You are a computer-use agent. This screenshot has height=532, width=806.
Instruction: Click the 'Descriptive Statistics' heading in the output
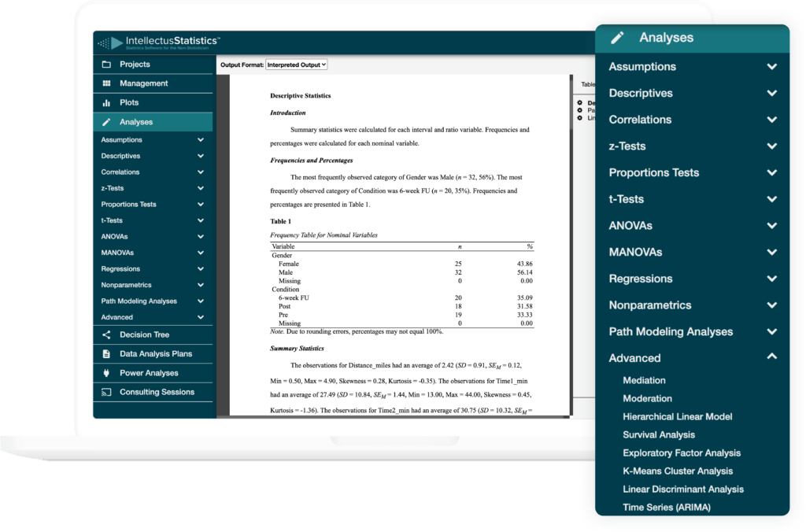coord(300,95)
